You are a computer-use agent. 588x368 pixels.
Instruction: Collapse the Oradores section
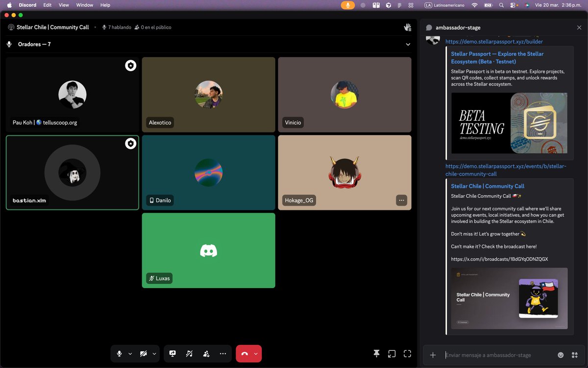(x=408, y=44)
